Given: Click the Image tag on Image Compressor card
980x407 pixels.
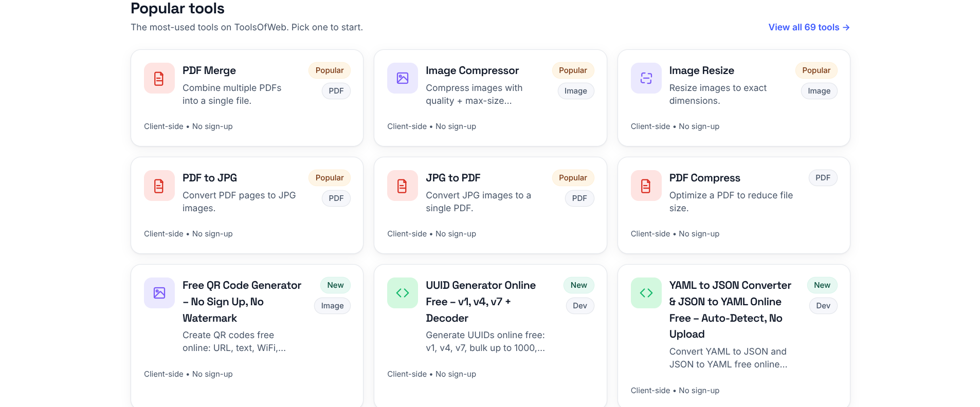Looking at the screenshot, I should click(x=576, y=91).
